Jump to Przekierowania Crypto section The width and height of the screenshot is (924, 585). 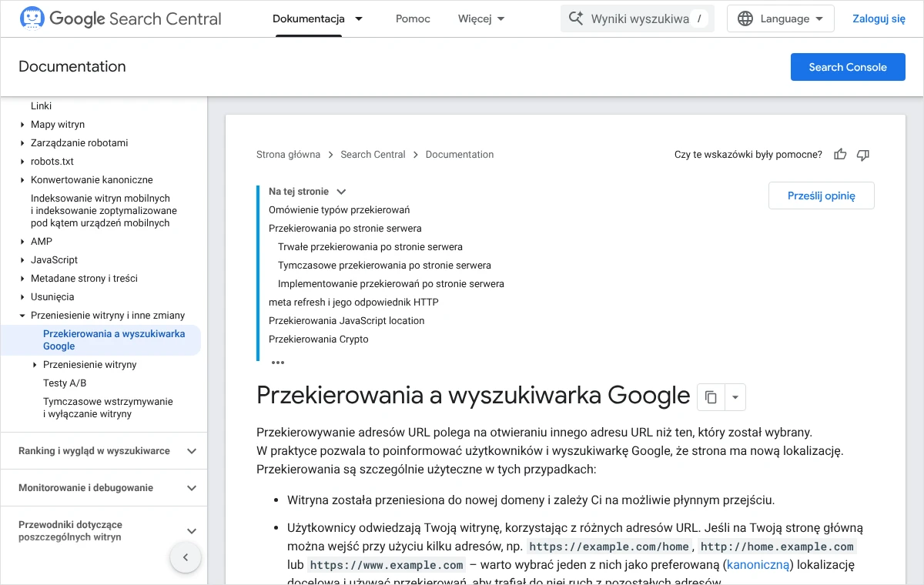(x=319, y=339)
